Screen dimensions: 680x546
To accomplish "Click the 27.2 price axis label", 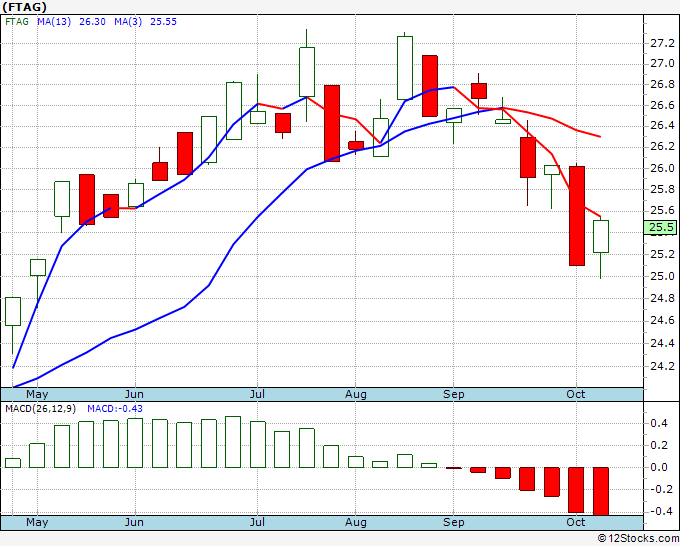I will coord(662,43).
